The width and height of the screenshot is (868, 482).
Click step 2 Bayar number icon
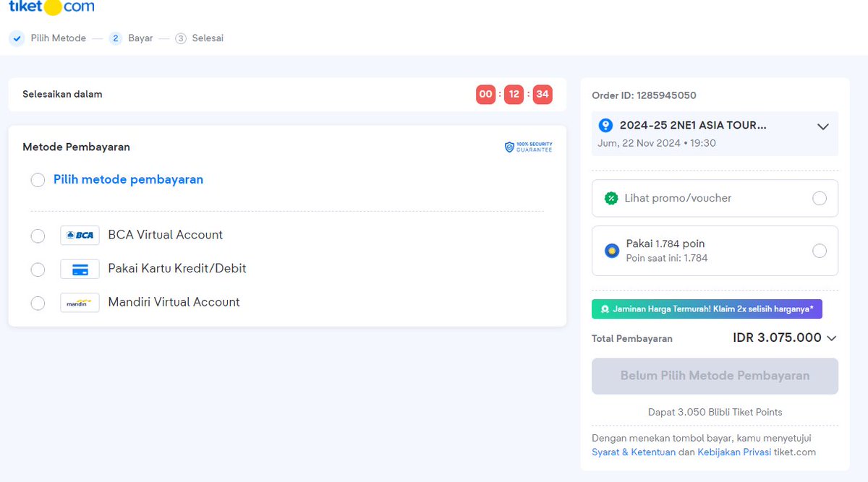point(116,38)
